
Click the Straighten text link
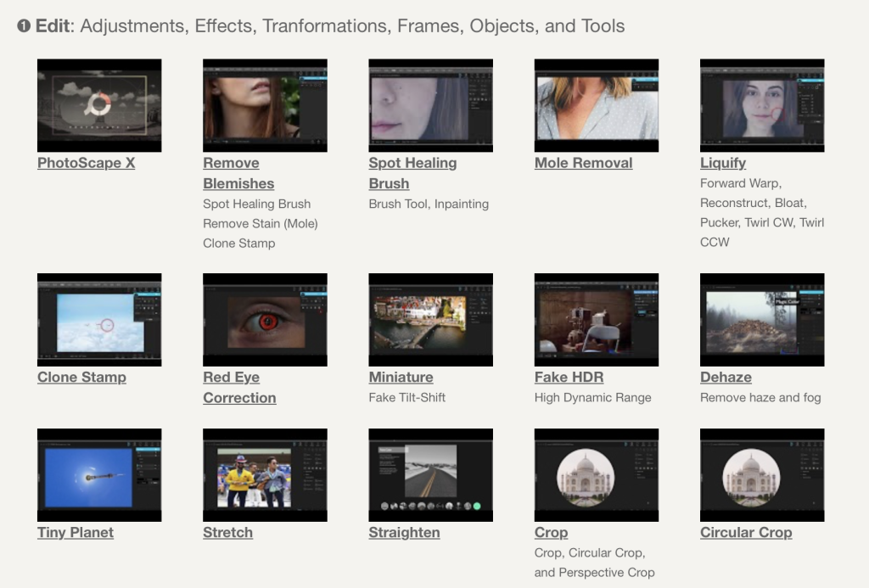click(x=404, y=533)
